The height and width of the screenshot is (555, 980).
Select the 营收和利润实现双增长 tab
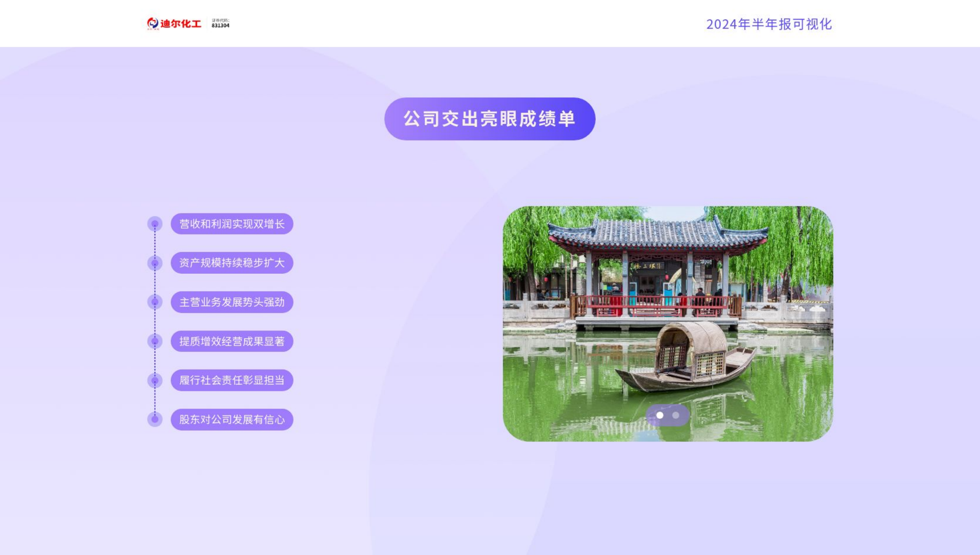point(232,224)
